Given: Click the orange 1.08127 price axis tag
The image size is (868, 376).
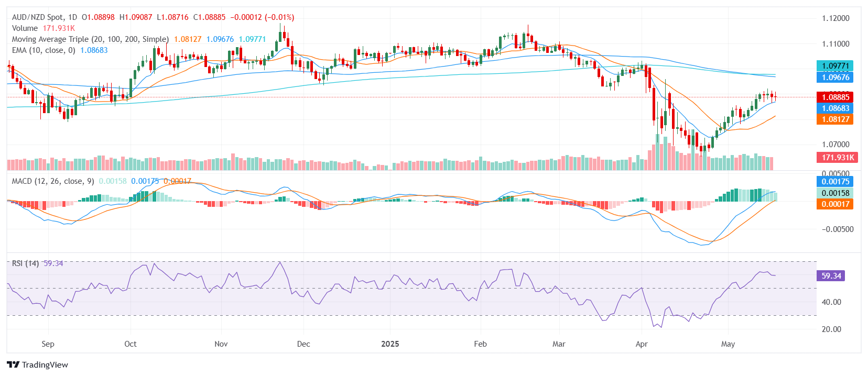Looking at the screenshot, I should (x=835, y=119).
